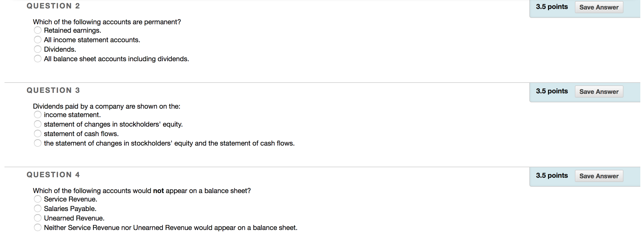Select "Dividends" answer in Question 2
This screenshot has height=235, width=644.
38,49
